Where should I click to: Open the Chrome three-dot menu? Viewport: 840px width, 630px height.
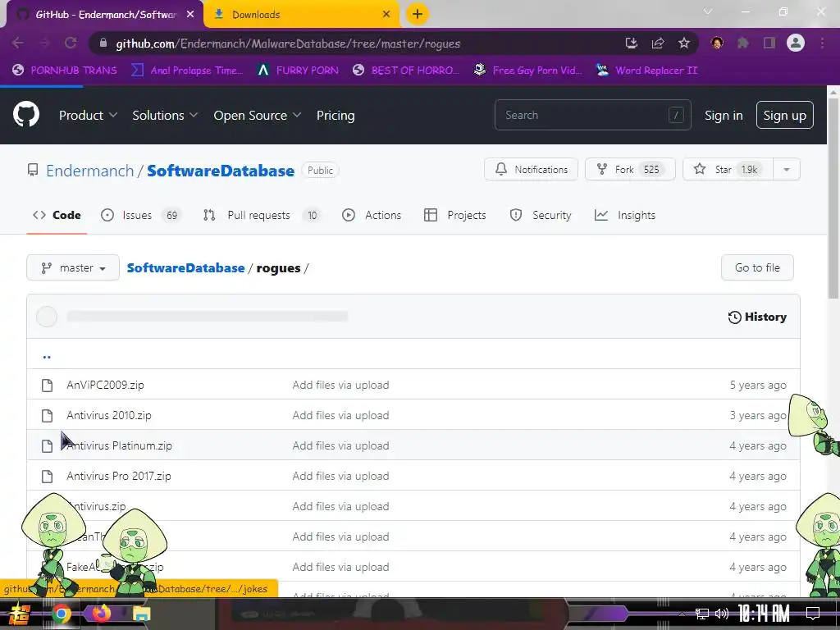pos(822,43)
